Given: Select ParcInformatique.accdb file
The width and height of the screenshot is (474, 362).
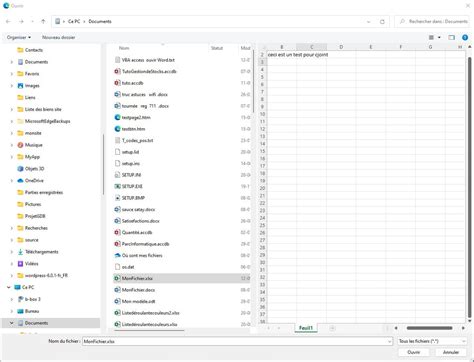Looking at the screenshot, I should pyautogui.click(x=145, y=244).
